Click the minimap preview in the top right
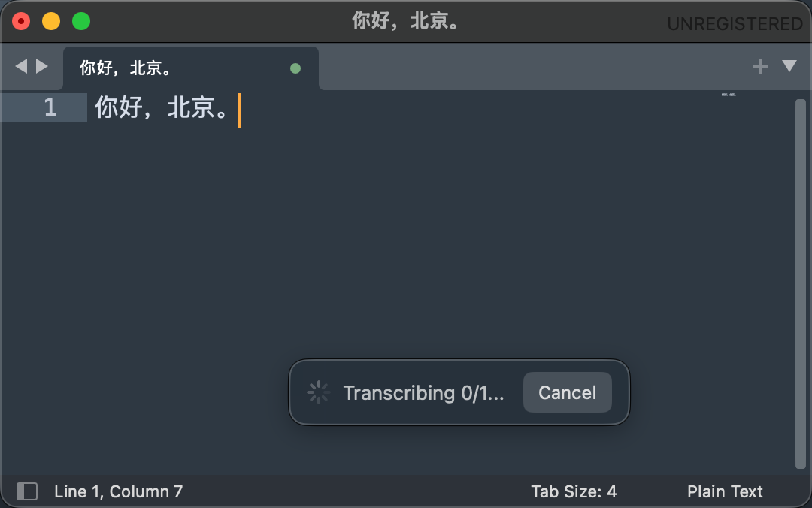The width and height of the screenshot is (812, 508). coord(727,94)
